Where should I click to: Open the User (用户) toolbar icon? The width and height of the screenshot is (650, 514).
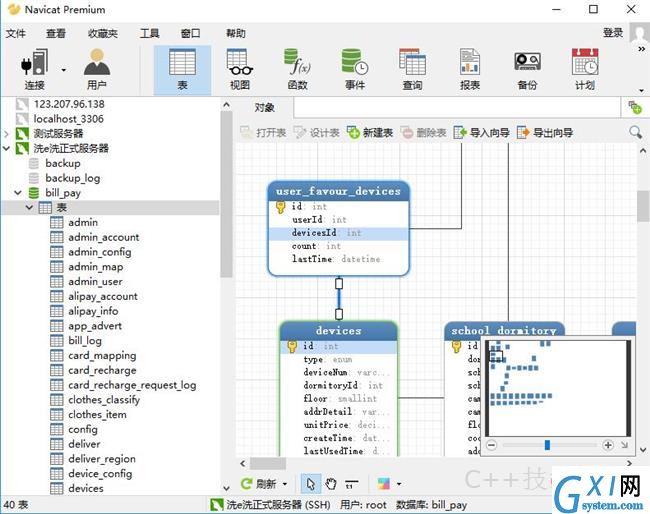tap(97, 70)
